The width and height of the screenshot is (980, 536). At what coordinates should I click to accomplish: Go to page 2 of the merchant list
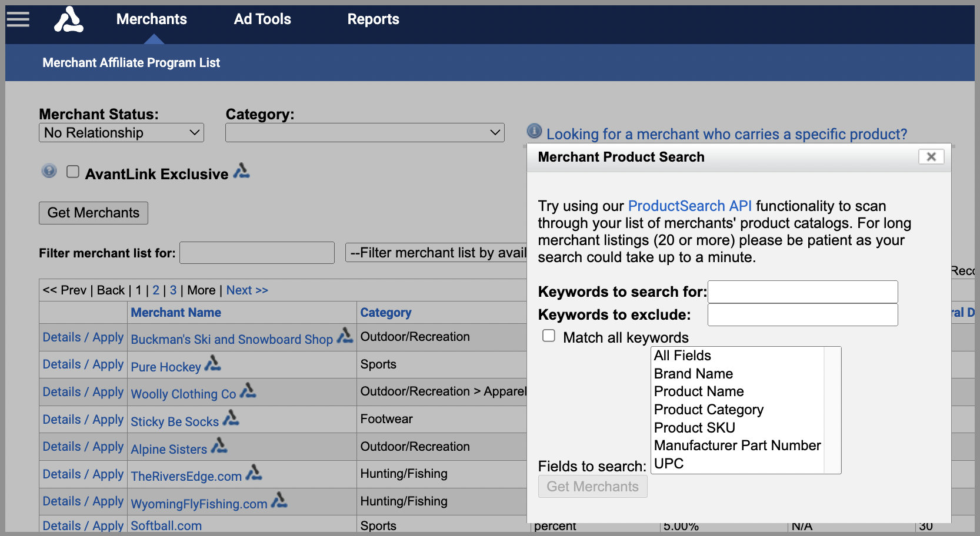(x=156, y=290)
